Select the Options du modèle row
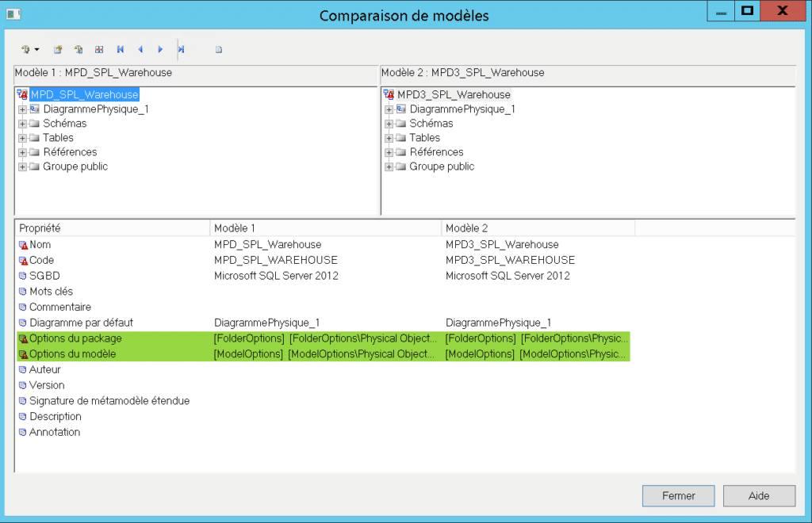The image size is (812, 523). (324, 354)
